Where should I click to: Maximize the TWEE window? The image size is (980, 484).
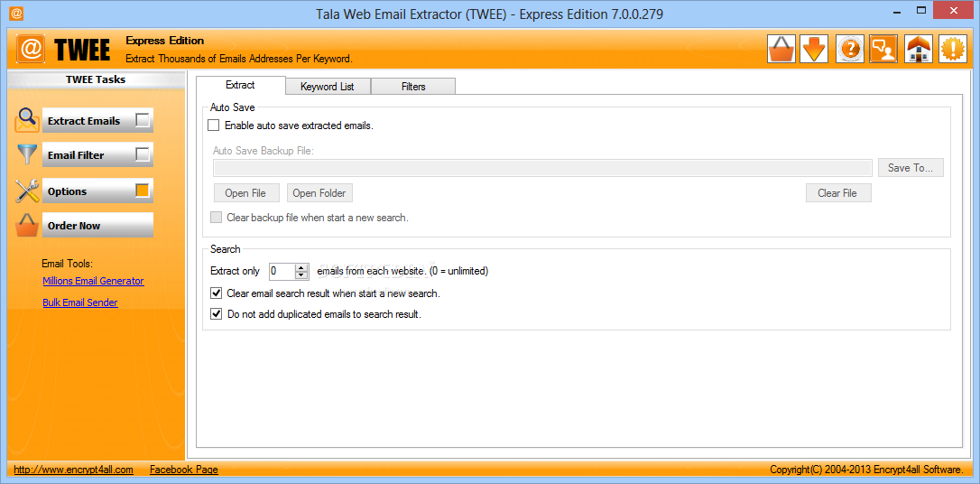(921, 11)
